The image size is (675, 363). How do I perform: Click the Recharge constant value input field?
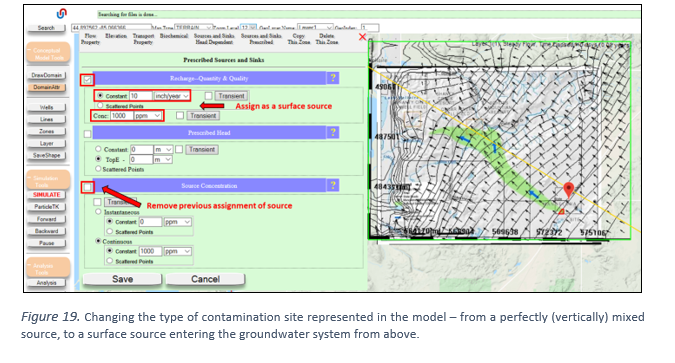141,96
